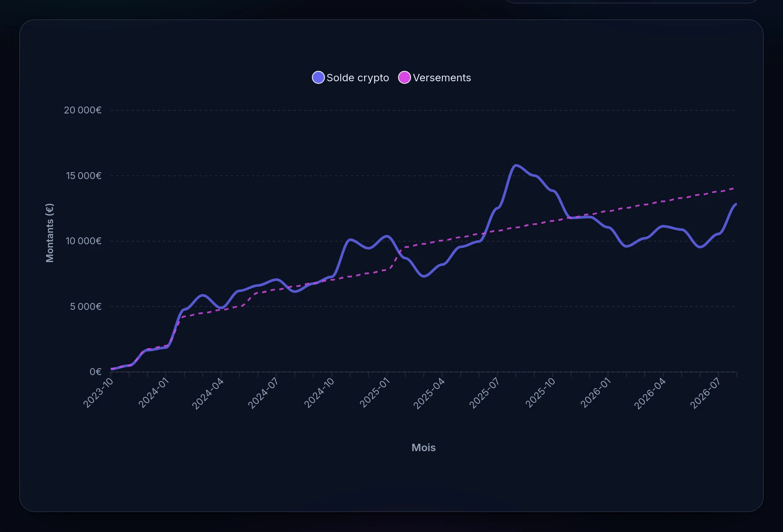
Task: Click the Montants (€) axis title
Action: pyautogui.click(x=50, y=233)
